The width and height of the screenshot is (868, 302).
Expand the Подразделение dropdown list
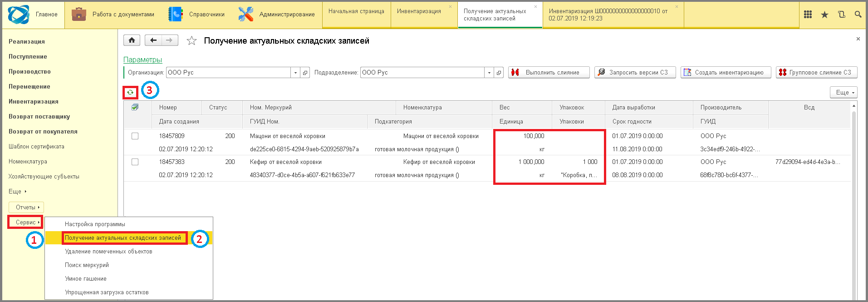pyautogui.click(x=489, y=73)
